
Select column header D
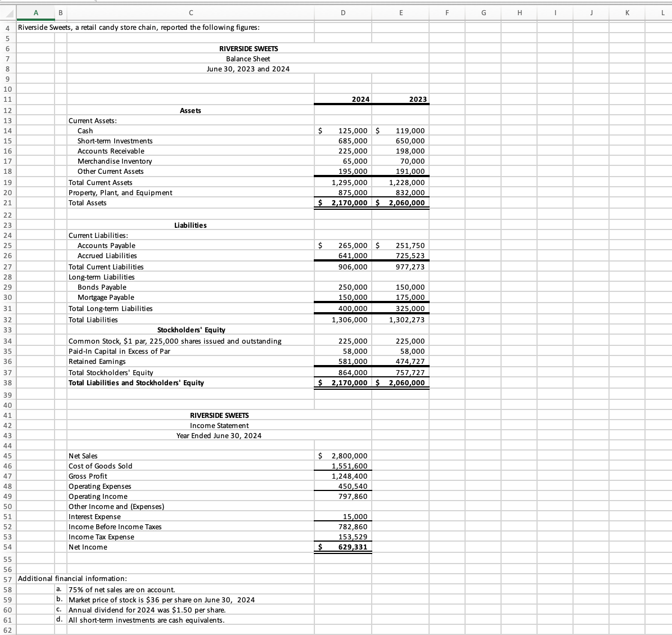coord(343,13)
